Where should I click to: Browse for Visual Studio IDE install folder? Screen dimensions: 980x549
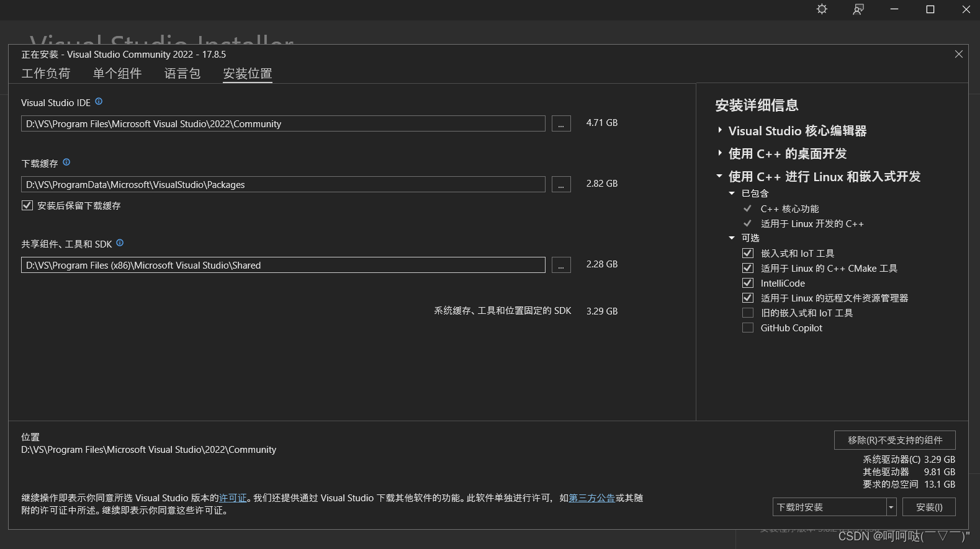coord(561,123)
